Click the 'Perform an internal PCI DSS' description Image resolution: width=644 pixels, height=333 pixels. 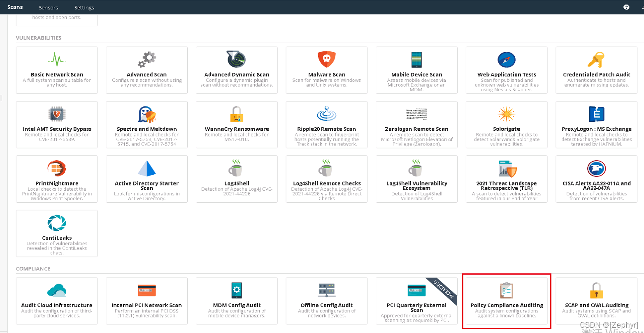pos(146,313)
